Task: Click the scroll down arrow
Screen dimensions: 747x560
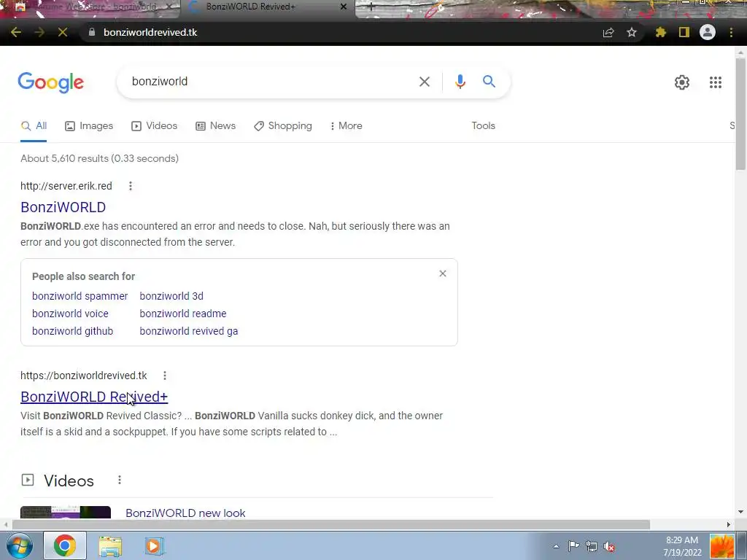Action: [740, 513]
